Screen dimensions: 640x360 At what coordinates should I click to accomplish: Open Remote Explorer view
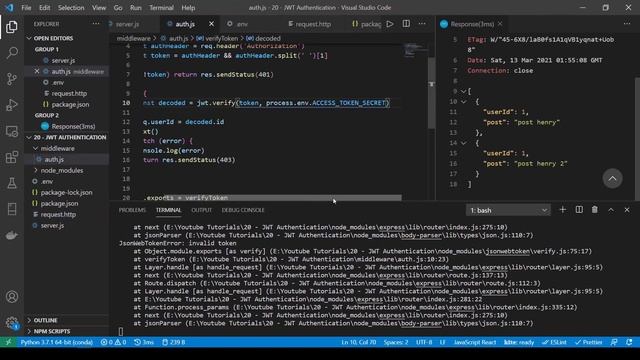pos(12,131)
